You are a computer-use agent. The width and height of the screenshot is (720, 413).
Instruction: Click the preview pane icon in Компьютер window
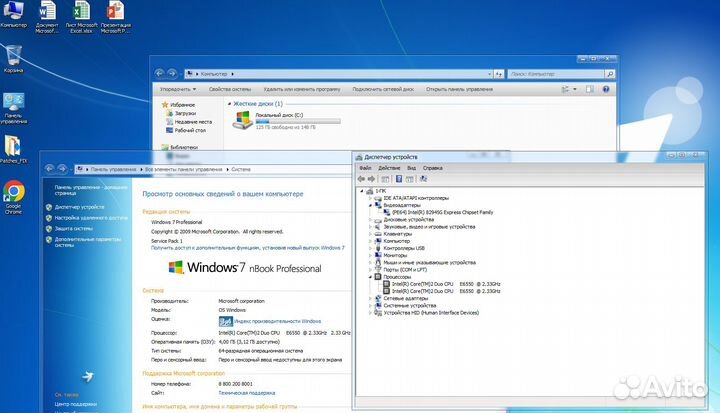[590, 89]
